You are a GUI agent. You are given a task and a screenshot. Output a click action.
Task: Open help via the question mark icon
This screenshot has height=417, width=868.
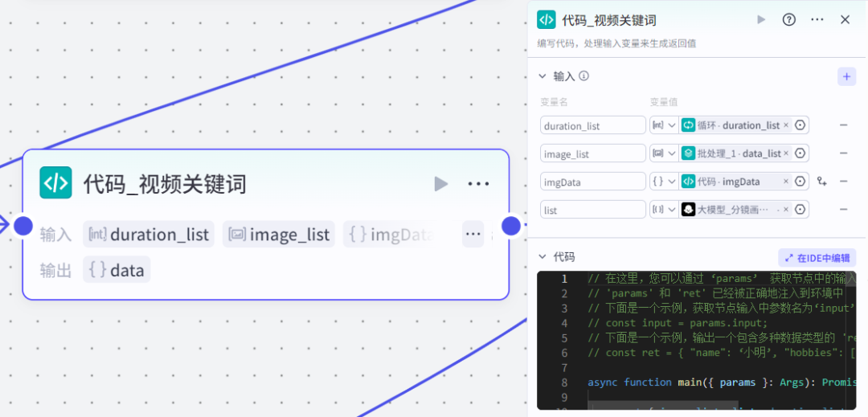789,20
